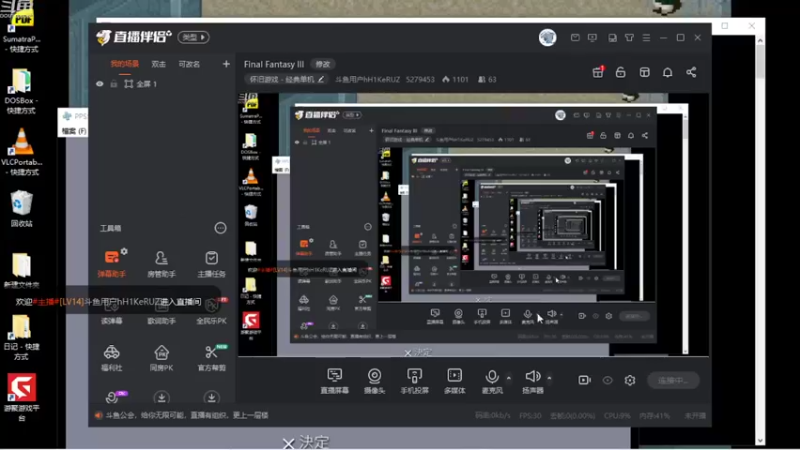Expand speaker options arrow
Screen dimensions: 800x450
tap(549, 378)
